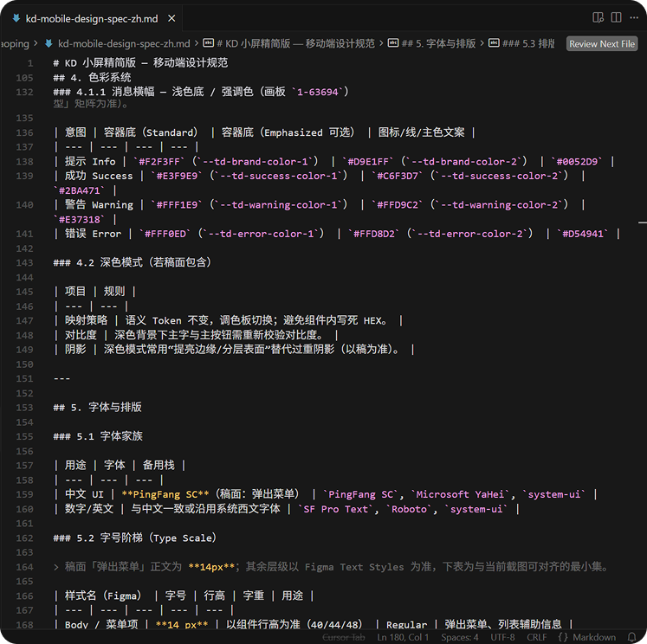Open the editor More Actions ellipsis menu
Viewport: 647px width, 644px height.
(634, 17)
